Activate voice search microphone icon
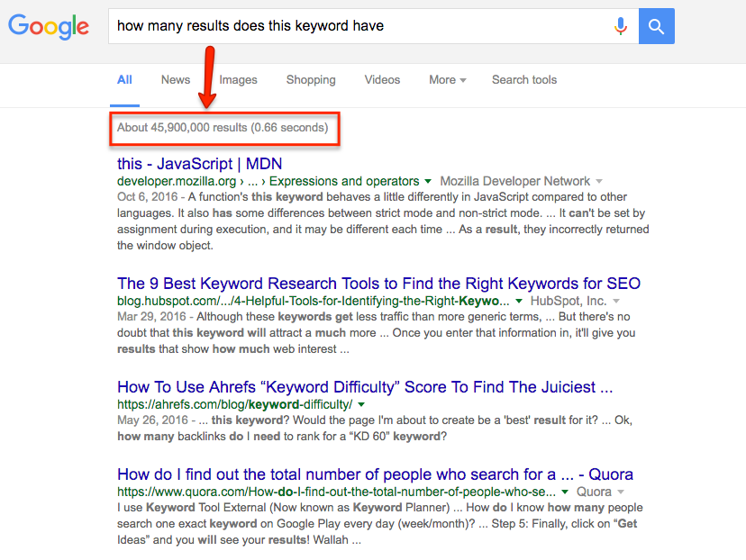The height and width of the screenshot is (560, 746). 621,26
